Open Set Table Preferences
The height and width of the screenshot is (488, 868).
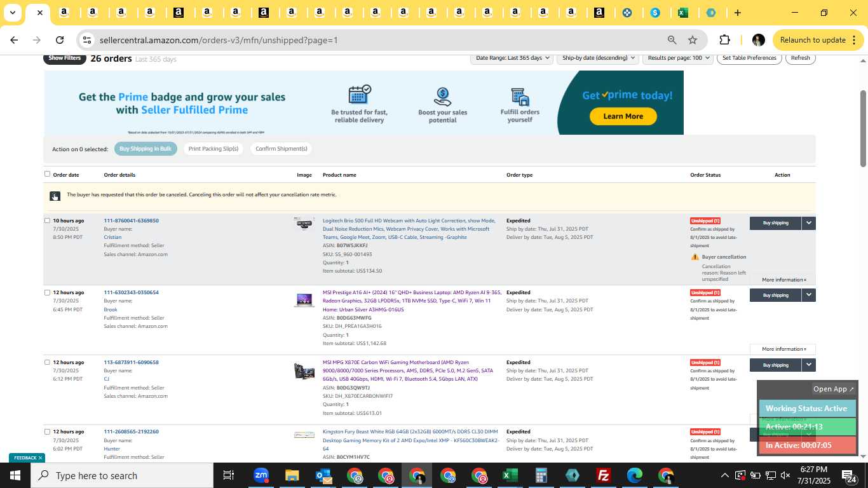click(x=749, y=58)
